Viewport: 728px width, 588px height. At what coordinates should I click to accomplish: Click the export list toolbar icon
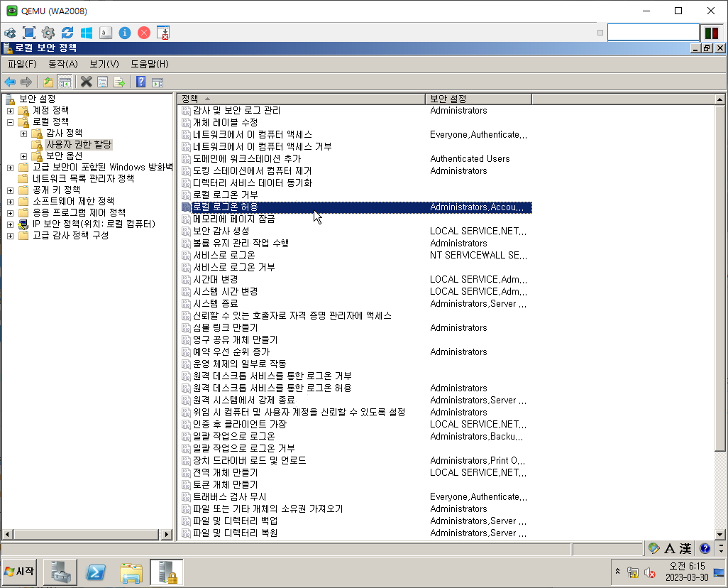[x=119, y=82]
